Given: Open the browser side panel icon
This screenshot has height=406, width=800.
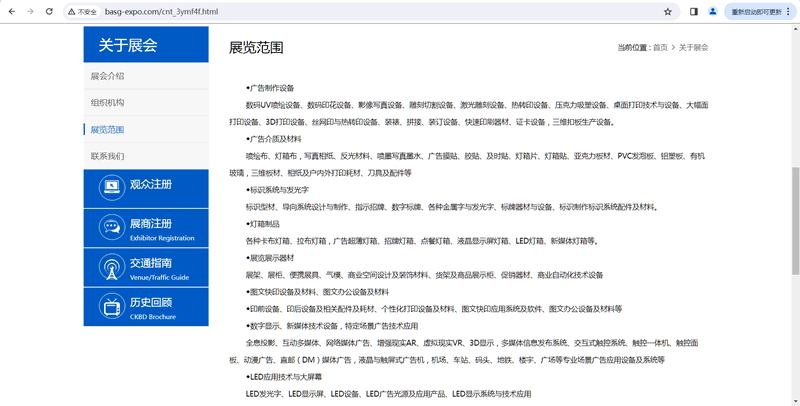Looking at the screenshot, I should pos(693,12).
